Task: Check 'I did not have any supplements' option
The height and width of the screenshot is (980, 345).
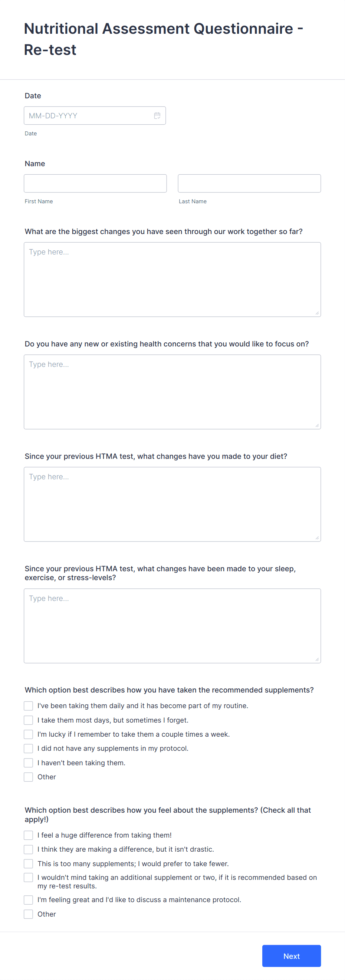Action: coord(29,749)
